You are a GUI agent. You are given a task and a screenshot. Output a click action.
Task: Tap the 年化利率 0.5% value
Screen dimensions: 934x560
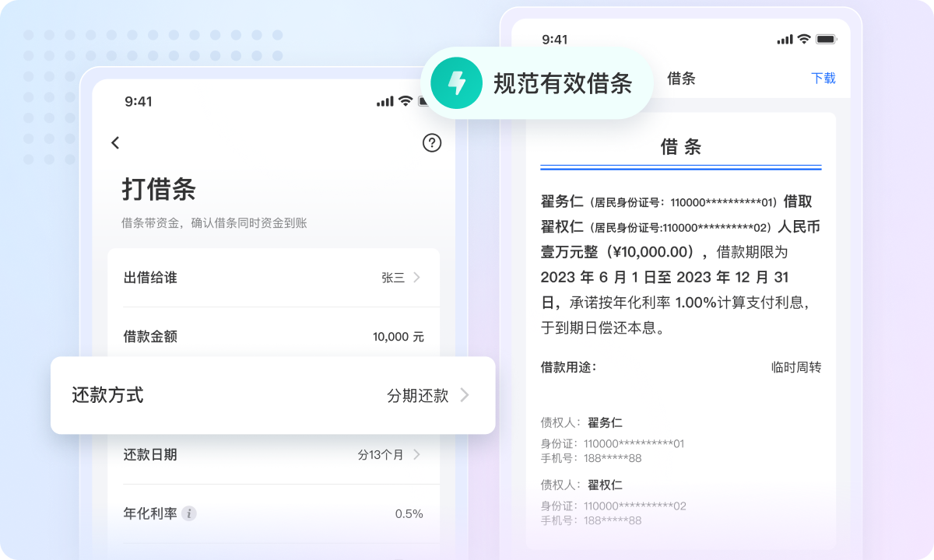tap(409, 513)
